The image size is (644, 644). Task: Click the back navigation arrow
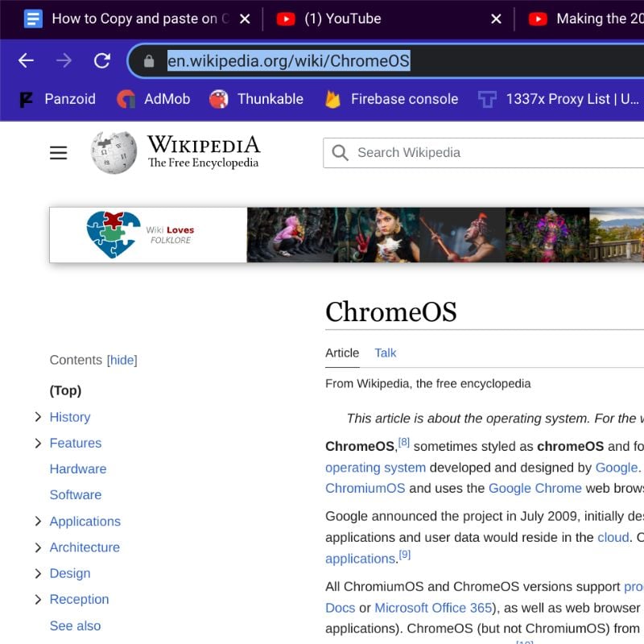click(25, 60)
